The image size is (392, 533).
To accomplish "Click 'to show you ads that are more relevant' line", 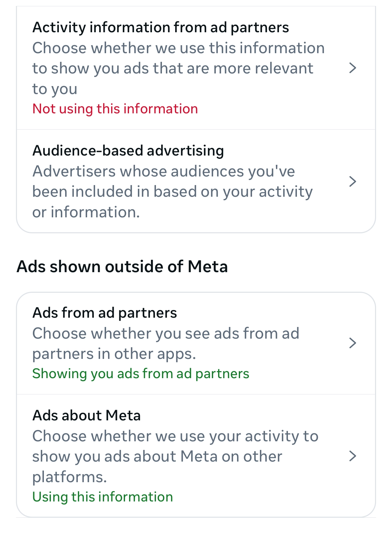I will point(173,68).
